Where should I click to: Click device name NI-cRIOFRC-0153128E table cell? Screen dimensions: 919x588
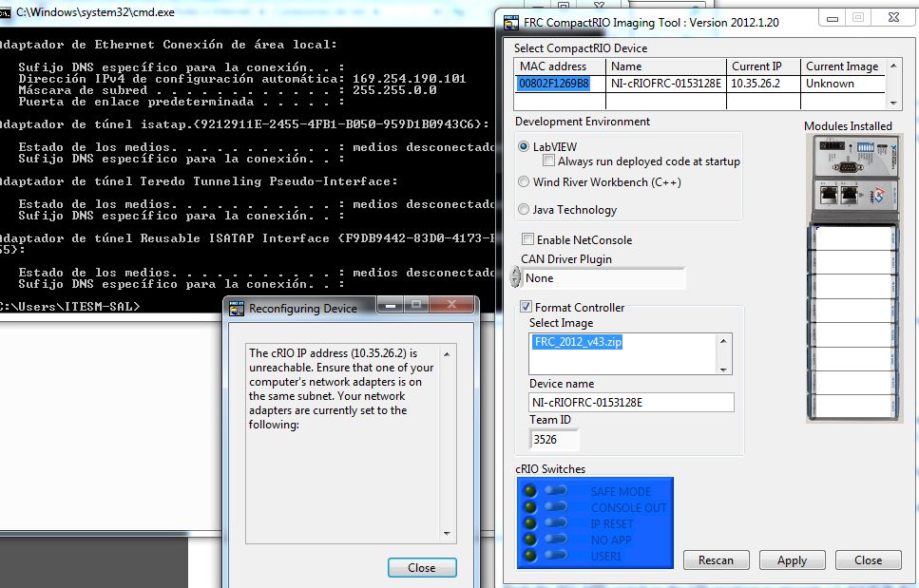point(666,84)
